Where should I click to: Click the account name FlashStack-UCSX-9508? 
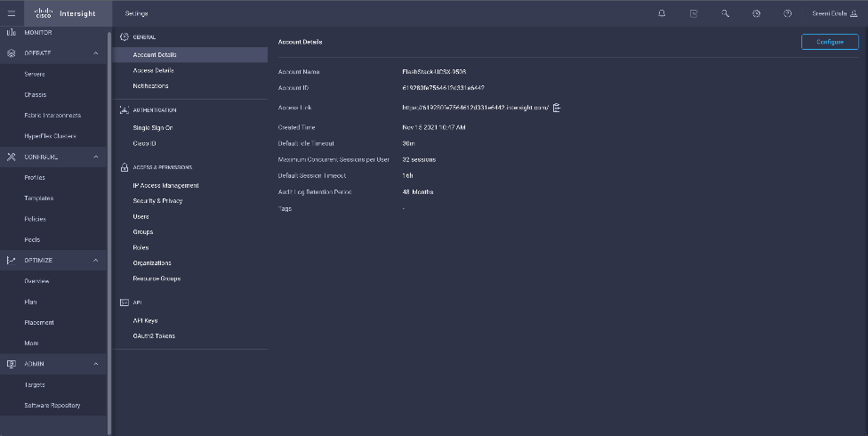pos(434,72)
